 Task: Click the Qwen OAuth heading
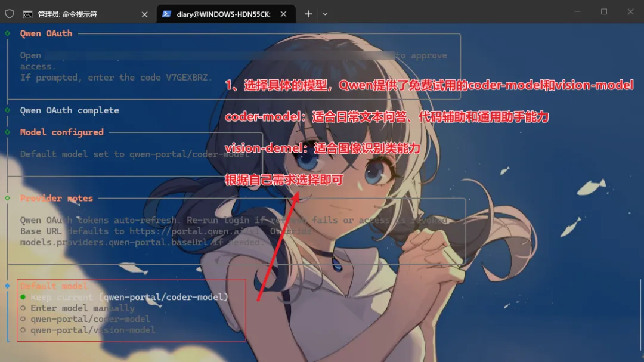click(46, 33)
